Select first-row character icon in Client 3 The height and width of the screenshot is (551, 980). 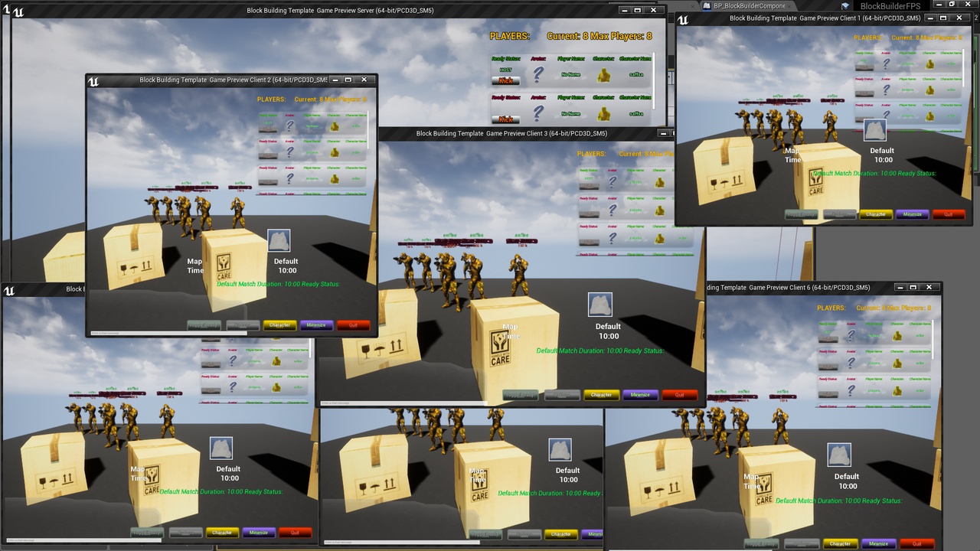tap(659, 183)
